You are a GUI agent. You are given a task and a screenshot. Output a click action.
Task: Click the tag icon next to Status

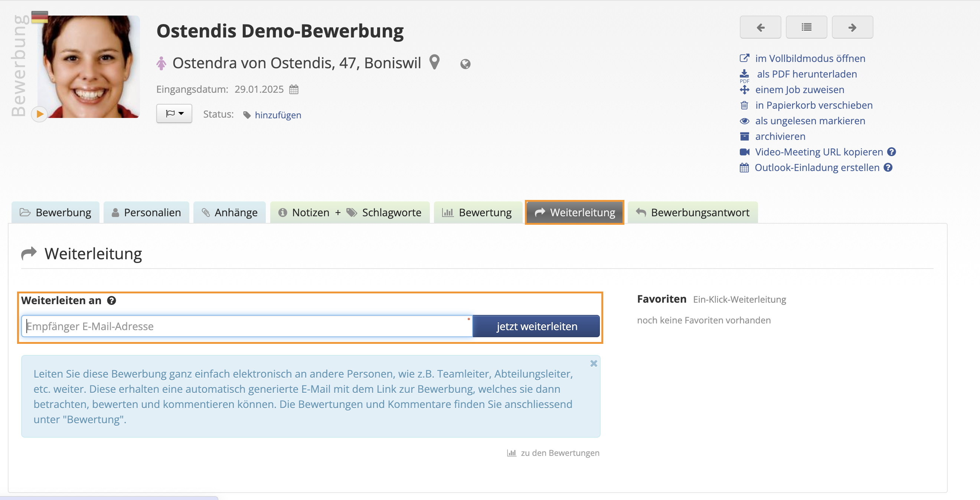pos(247,115)
